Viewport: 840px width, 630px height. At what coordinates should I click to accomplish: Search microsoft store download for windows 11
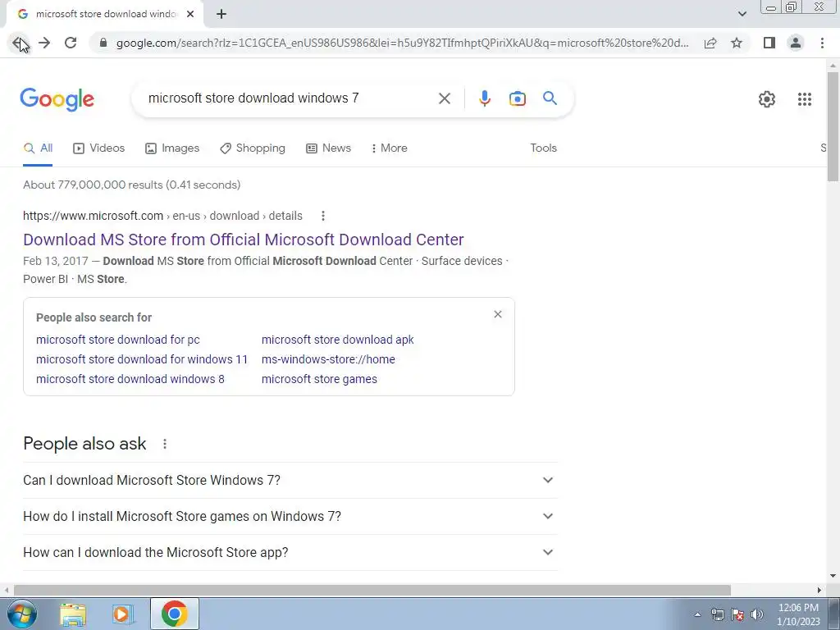point(142,359)
